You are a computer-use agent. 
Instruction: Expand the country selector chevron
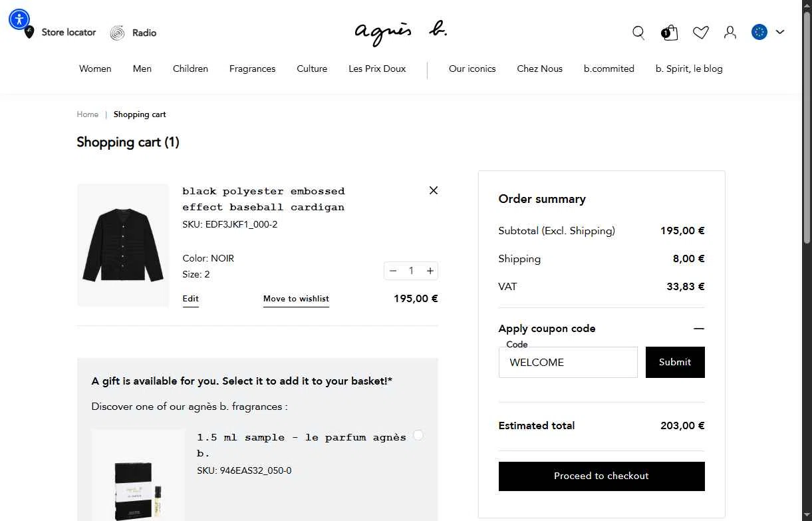pos(780,32)
